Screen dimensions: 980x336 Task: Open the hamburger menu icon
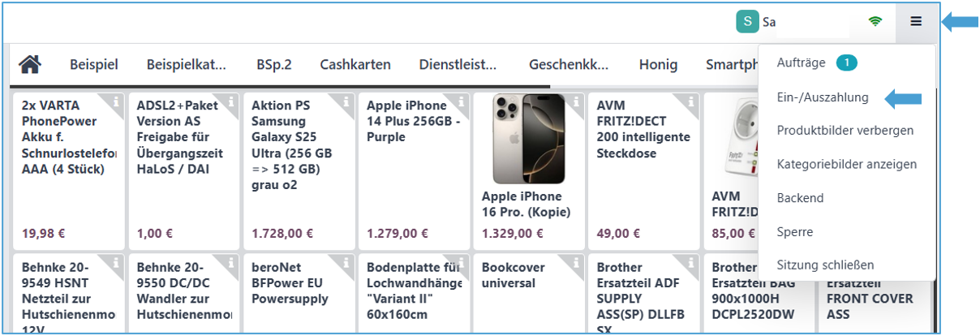click(x=916, y=22)
